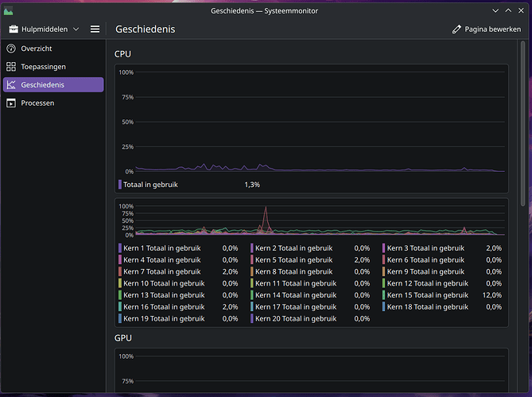Click the Systeemmonitor app icon in title bar
The height and width of the screenshot is (397, 532).
(x=10, y=10)
